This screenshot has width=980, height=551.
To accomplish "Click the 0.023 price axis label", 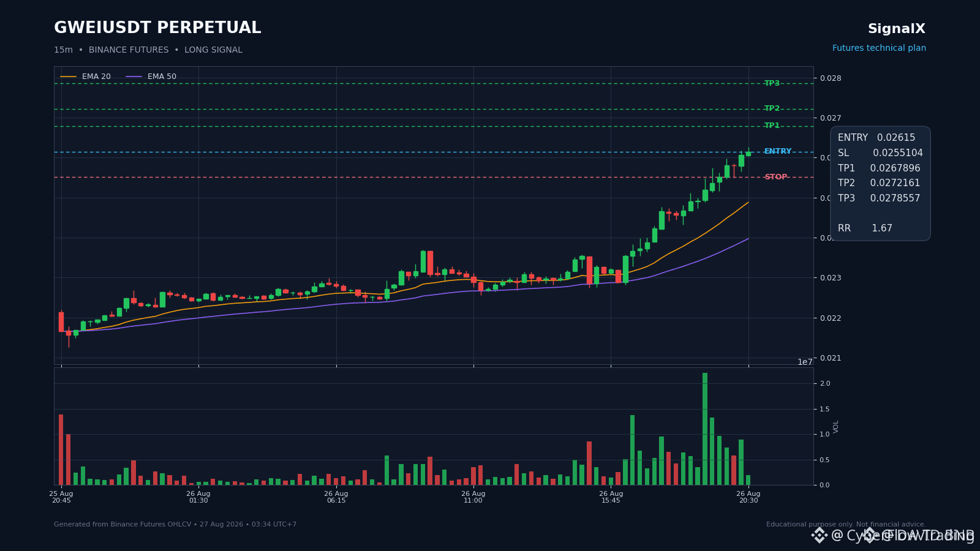I will pyautogui.click(x=831, y=278).
